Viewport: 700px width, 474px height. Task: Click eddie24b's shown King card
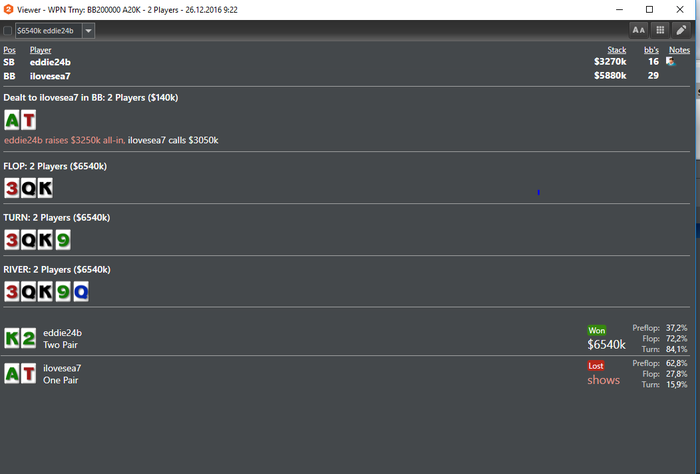pyautogui.click(x=12, y=338)
